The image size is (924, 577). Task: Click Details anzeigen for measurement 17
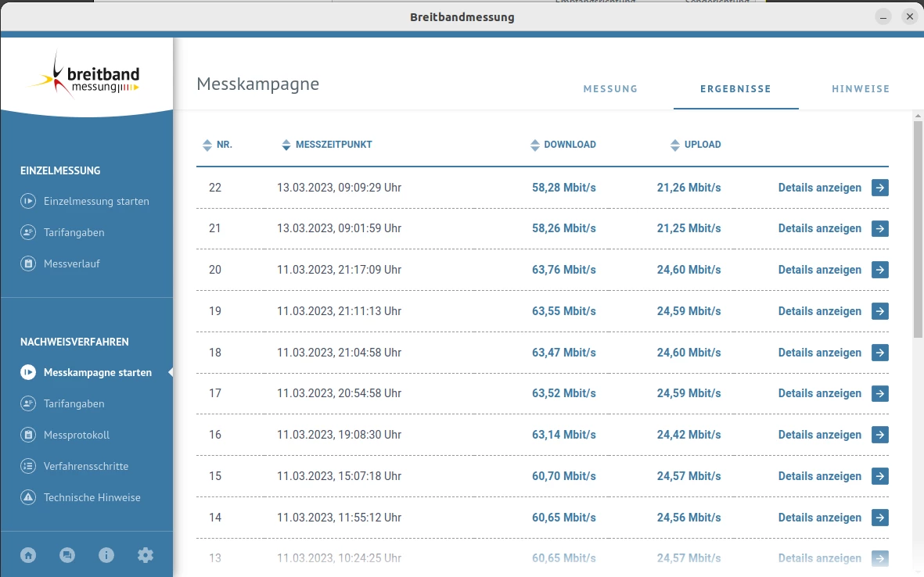pos(820,393)
